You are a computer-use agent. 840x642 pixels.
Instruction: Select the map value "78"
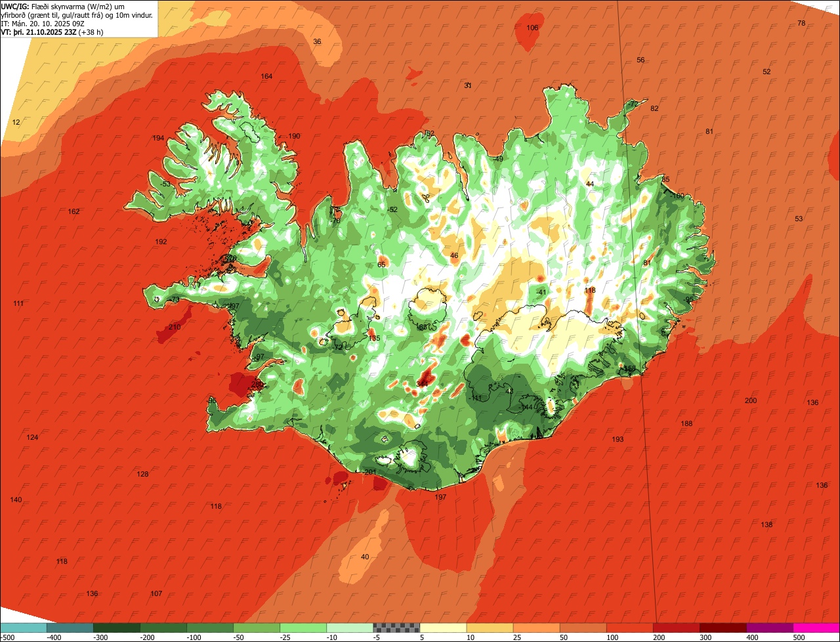point(801,23)
